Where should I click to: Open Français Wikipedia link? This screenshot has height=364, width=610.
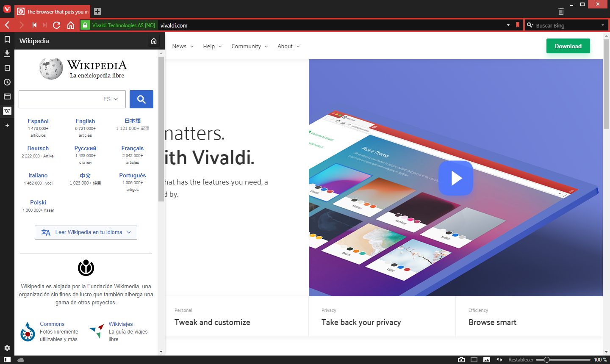pyautogui.click(x=133, y=148)
